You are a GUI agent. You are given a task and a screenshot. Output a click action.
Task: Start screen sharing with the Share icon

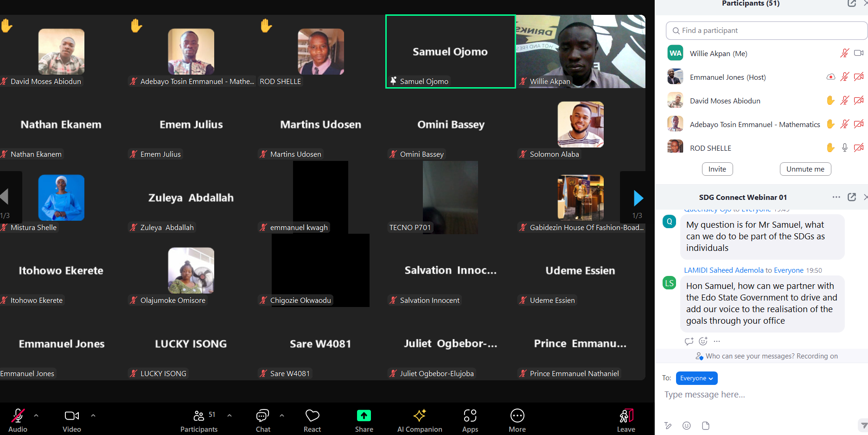(364, 416)
